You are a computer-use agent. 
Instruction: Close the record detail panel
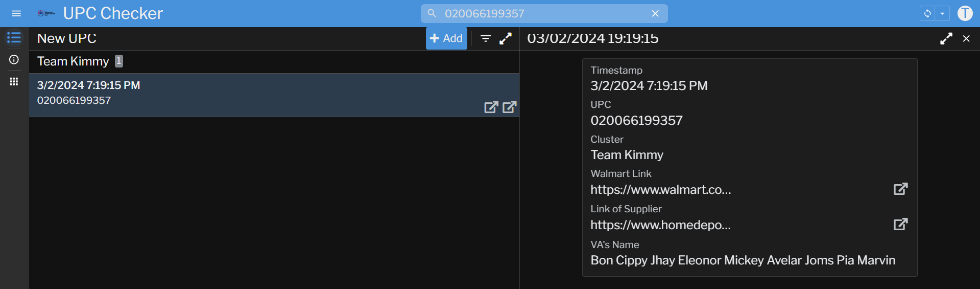pos(966,38)
